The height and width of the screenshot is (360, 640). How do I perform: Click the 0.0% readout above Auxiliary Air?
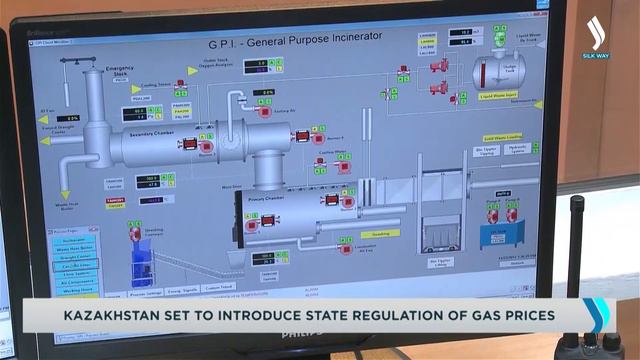click(x=264, y=93)
